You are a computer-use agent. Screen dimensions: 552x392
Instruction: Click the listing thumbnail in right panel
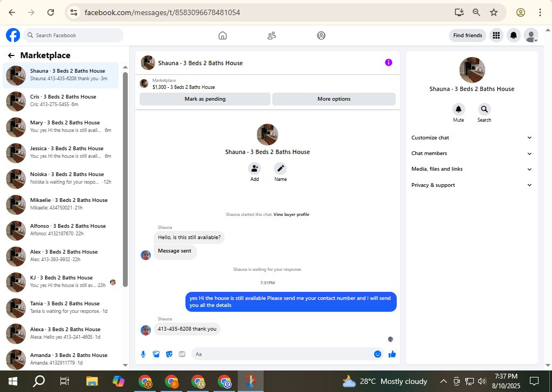tap(472, 70)
